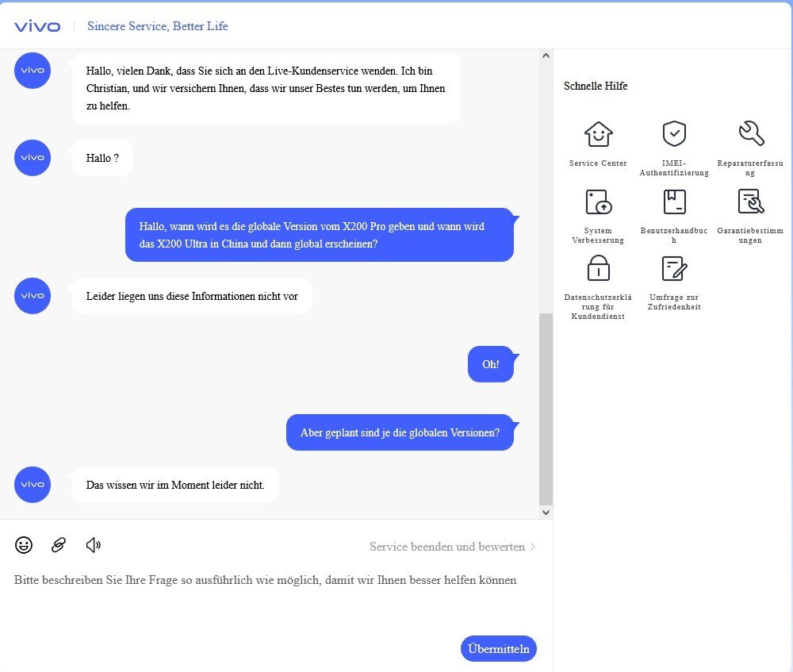Image resolution: width=793 pixels, height=672 pixels.
Task: Click the 'Service Center' label text
Action: (598, 163)
